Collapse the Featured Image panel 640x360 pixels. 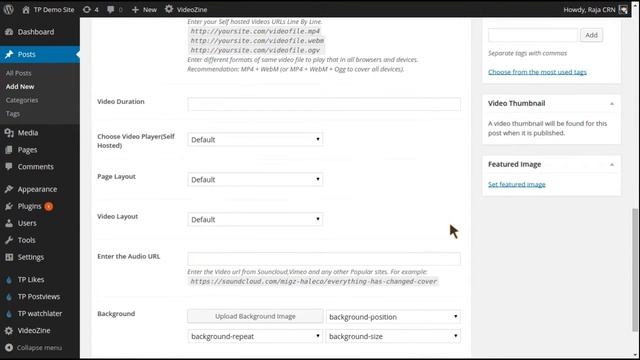pyautogui.click(x=612, y=164)
